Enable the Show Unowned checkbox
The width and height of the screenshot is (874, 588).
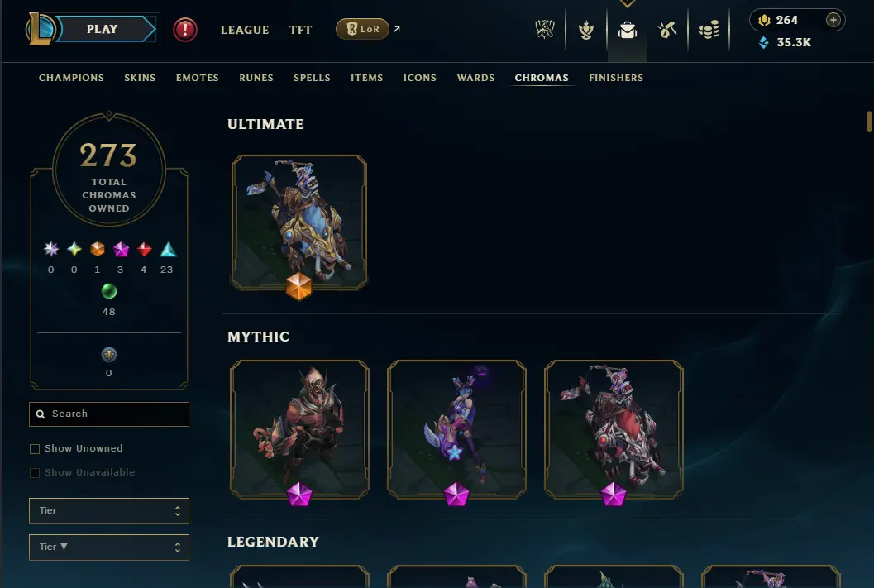(35, 449)
